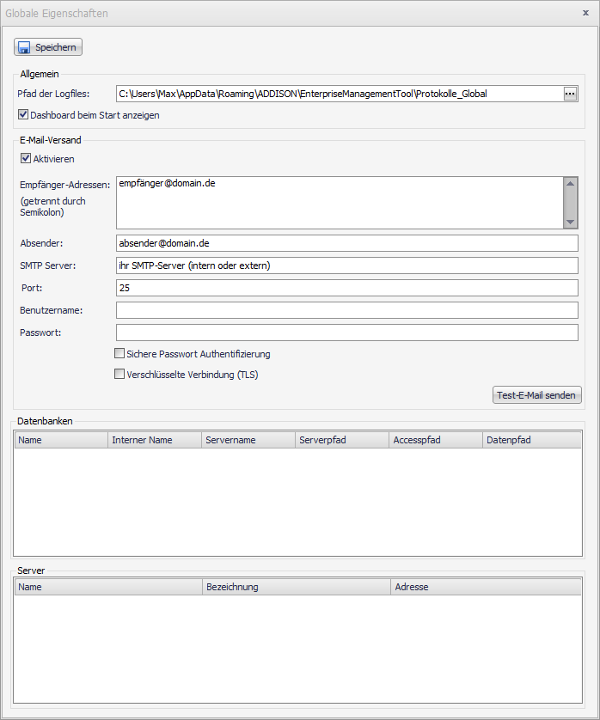600x720 pixels.
Task: Enable Verschlüsselte Verbindung (TLS) checkbox
Action: pyautogui.click(x=119, y=374)
